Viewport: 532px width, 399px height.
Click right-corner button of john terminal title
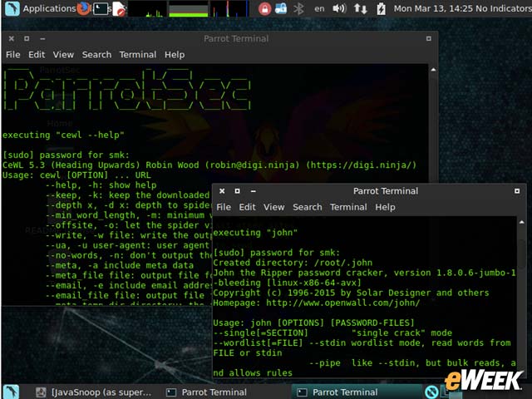coord(517,191)
